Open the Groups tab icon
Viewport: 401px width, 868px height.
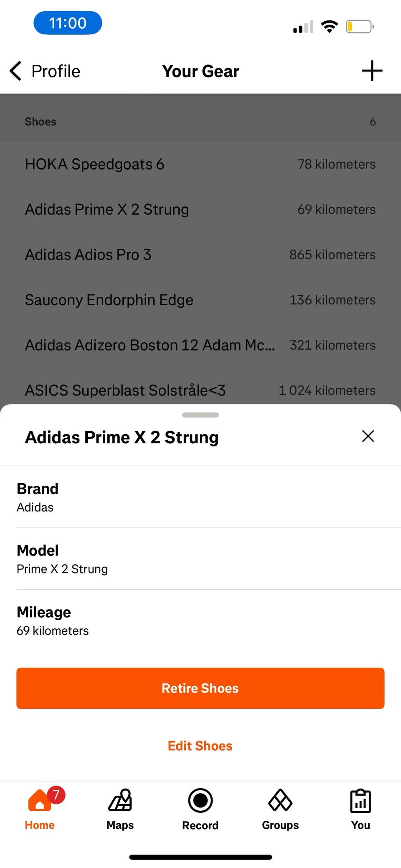280,801
